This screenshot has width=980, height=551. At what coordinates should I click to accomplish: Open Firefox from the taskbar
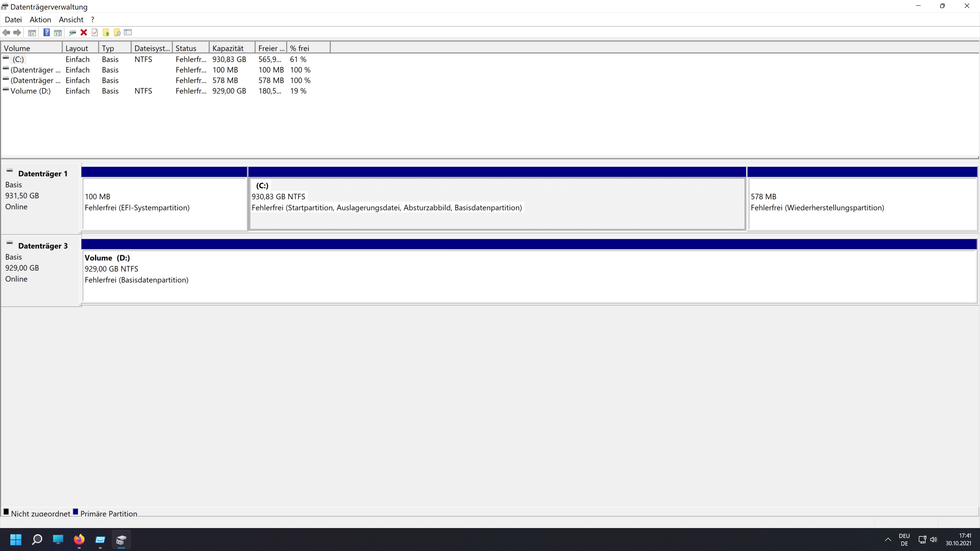(x=79, y=540)
